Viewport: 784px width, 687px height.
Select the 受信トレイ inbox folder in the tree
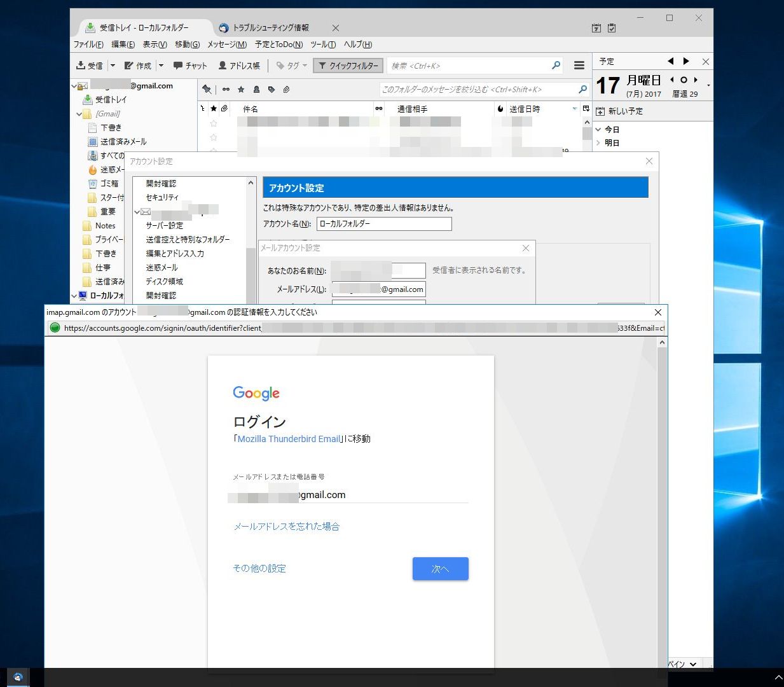(x=105, y=100)
